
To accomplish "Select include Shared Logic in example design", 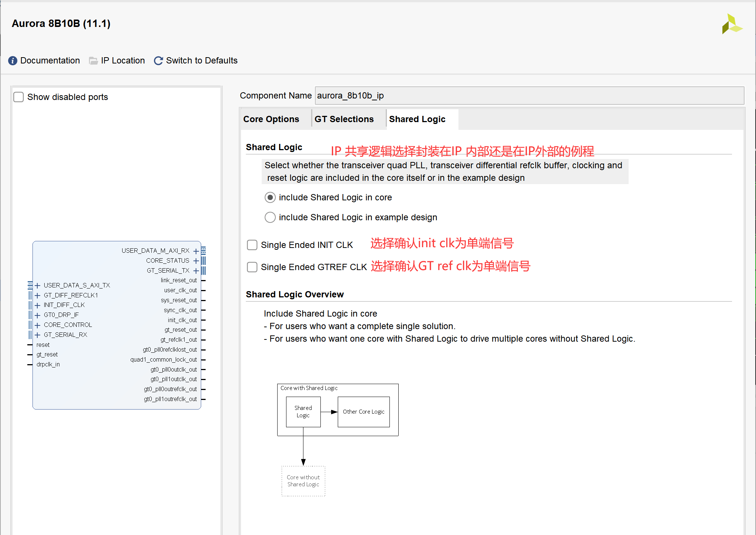I will point(270,217).
